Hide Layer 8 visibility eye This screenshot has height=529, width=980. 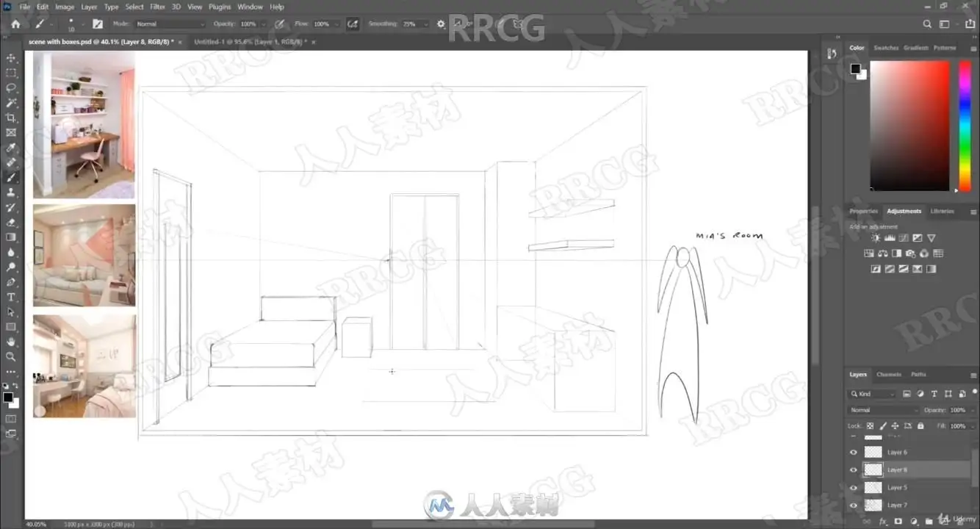coord(853,470)
